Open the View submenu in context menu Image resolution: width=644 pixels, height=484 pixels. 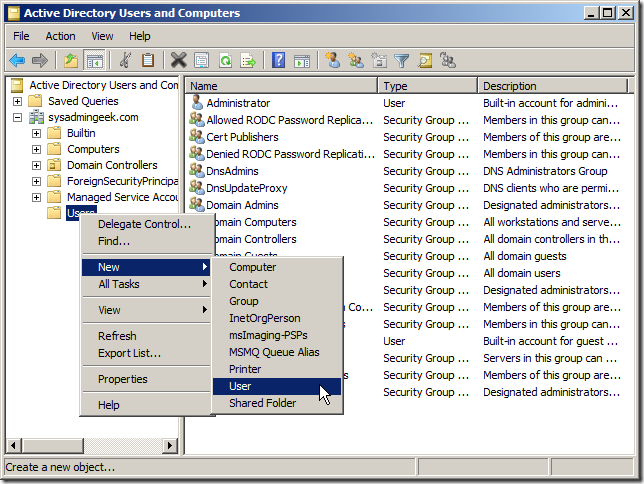(146, 310)
